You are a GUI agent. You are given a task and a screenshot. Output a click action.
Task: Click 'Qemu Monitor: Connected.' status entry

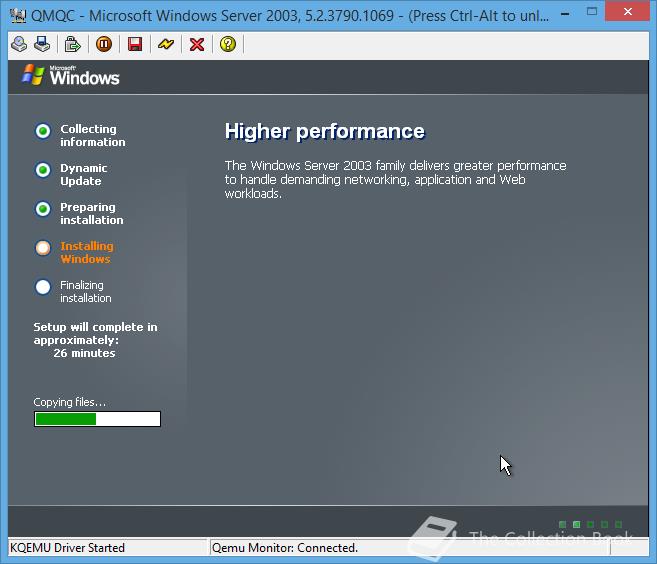coord(285,548)
